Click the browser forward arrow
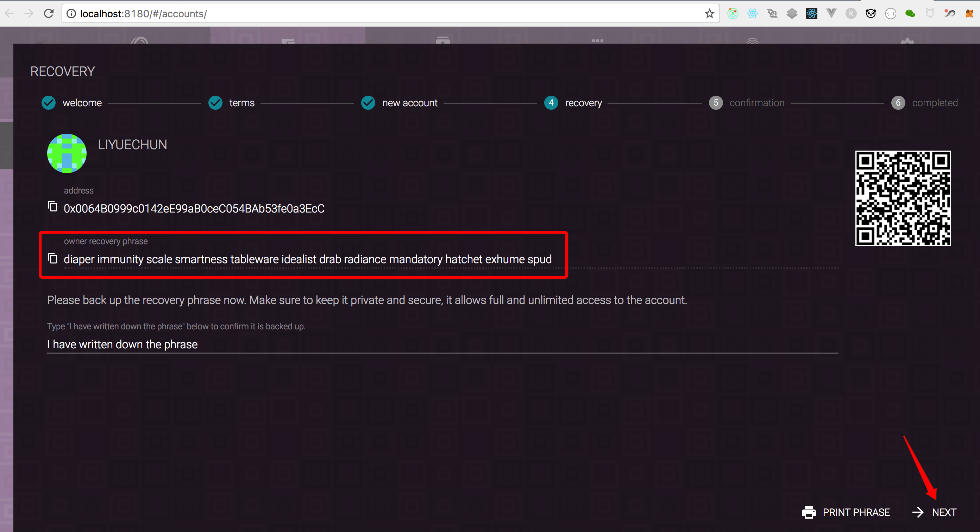This screenshot has width=980, height=532. [x=29, y=14]
